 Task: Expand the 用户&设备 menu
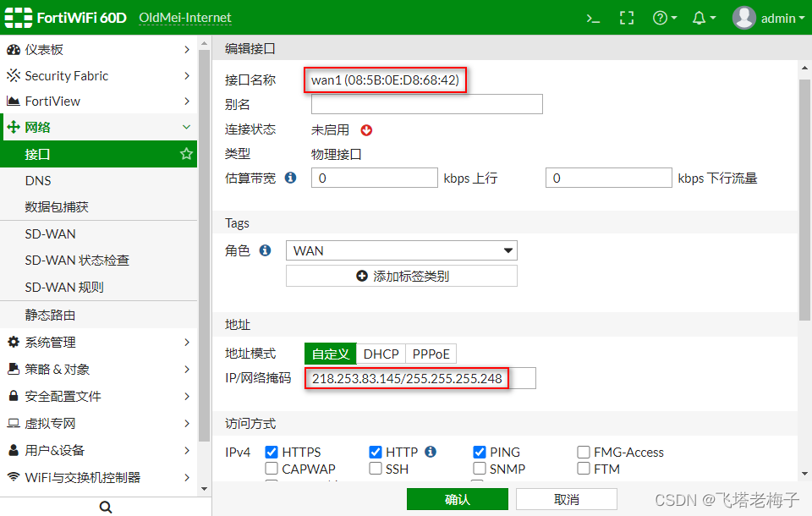click(187, 450)
